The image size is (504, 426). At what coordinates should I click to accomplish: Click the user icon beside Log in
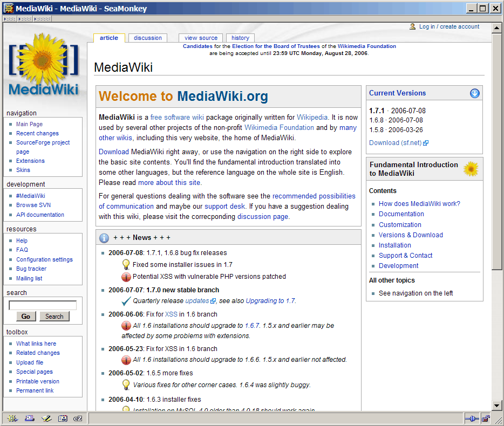point(412,26)
